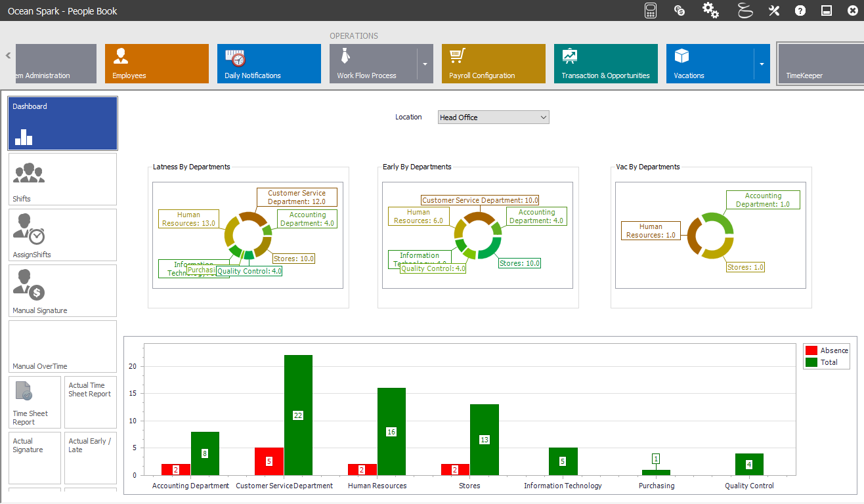Image resolution: width=864 pixels, height=504 pixels.
Task: Open the Actual Time Sheet Report tile
Action: pyautogui.click(x=91, y=402)
